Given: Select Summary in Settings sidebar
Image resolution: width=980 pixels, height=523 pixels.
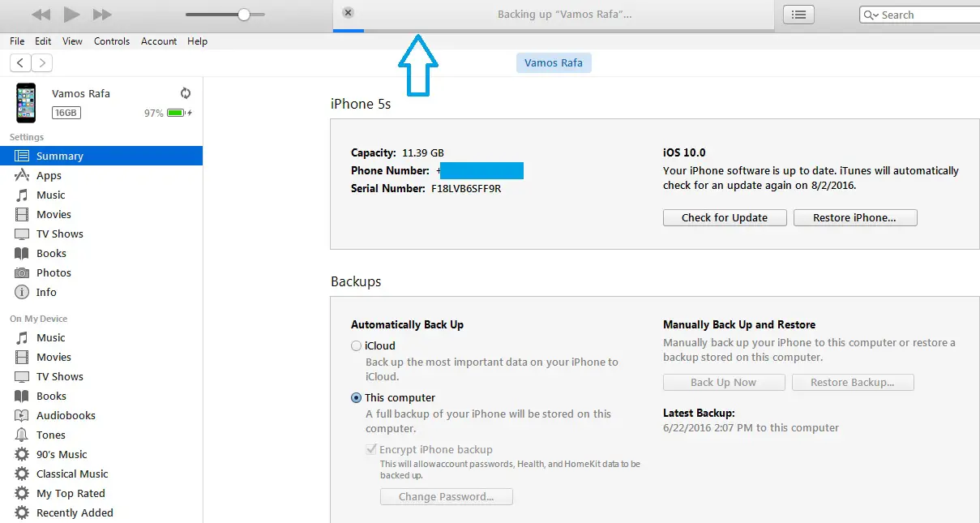Looking at the screenshot, I should pyautogui.click(x=101, y=156).
